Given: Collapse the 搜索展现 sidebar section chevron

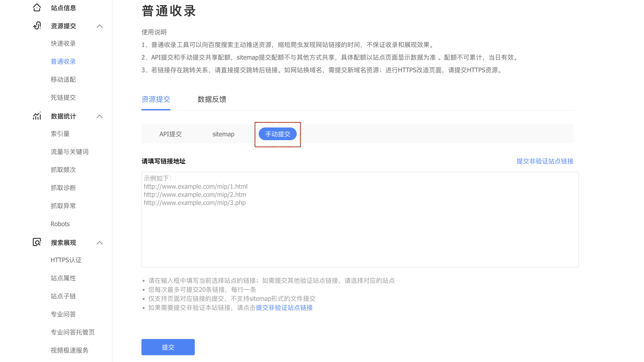Looking at the screenshot, I should coord(100,243).
